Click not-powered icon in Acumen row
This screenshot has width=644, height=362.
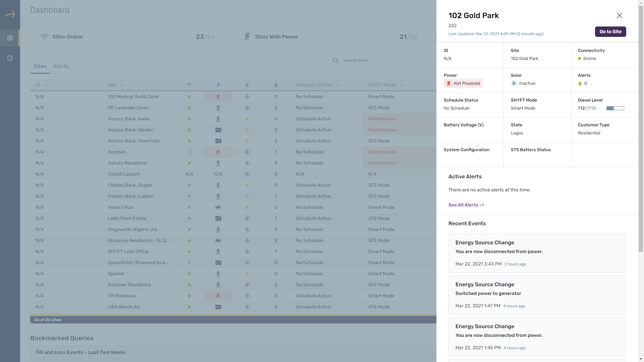pyautogui.click(x=218, y=152)
